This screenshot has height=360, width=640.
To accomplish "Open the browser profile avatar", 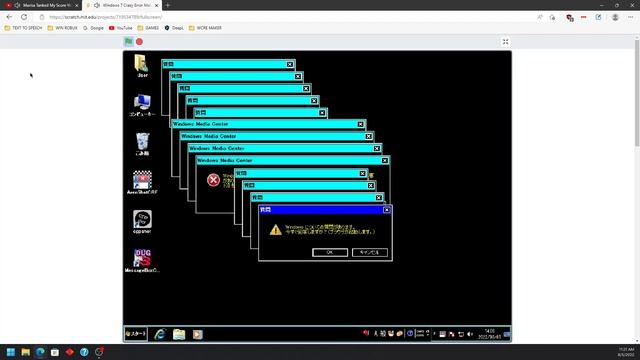I will (615, 17).
